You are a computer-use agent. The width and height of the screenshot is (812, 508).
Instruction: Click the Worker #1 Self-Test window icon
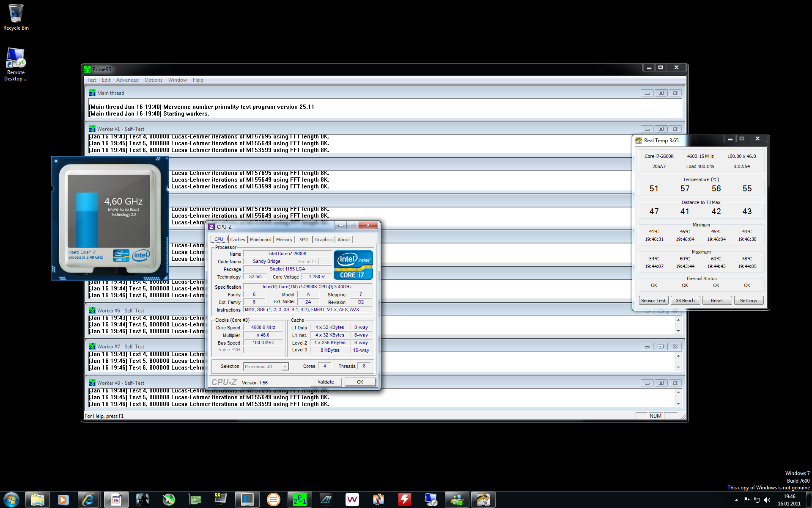92,129
